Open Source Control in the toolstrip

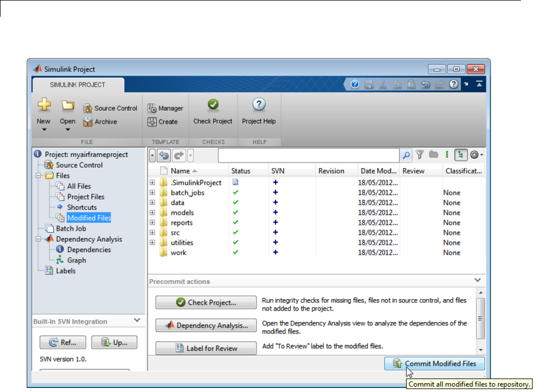tap(110, 109)
